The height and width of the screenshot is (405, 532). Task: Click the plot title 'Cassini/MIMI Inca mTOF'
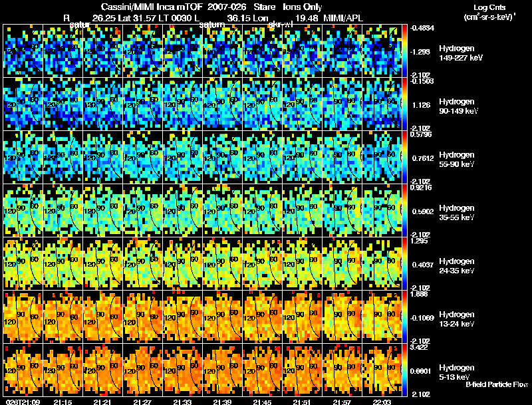coord(152,7)
